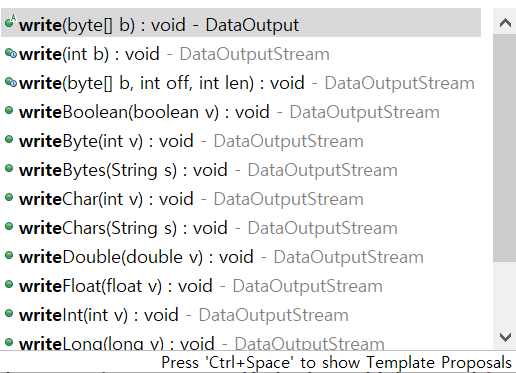The width and height of the screenshot is (516, 373).
Task: Pick the writeInt(int v) completion entry
Action: [x=241, y=315]
